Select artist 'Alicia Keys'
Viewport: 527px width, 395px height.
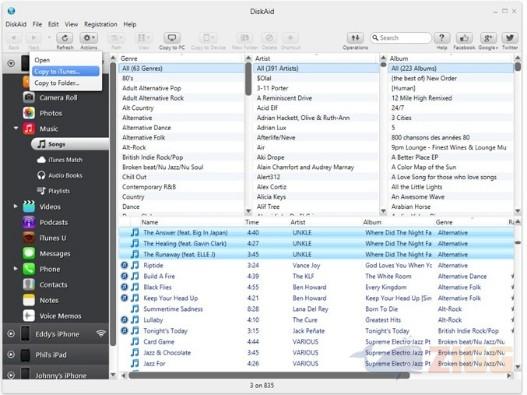click(x=271, y=197)
